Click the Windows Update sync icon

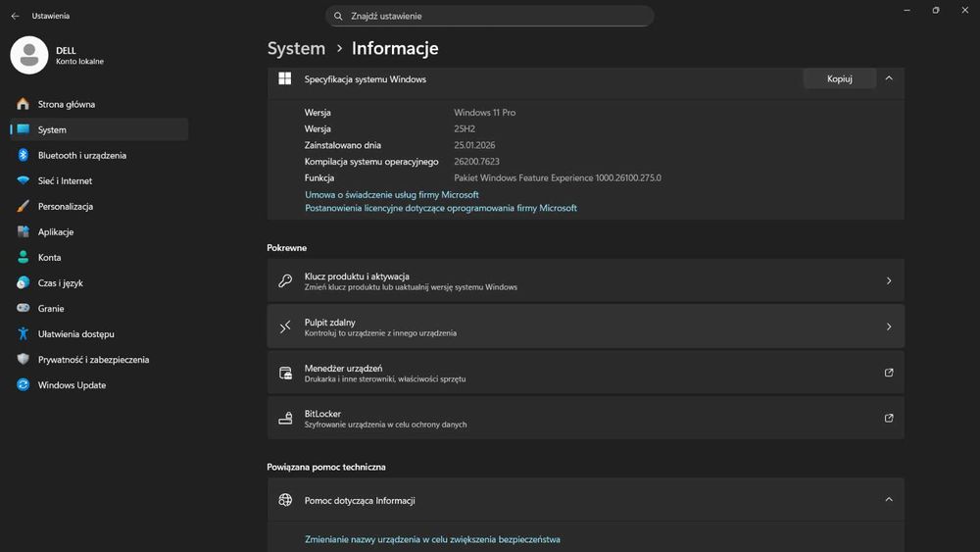(24, 385)
